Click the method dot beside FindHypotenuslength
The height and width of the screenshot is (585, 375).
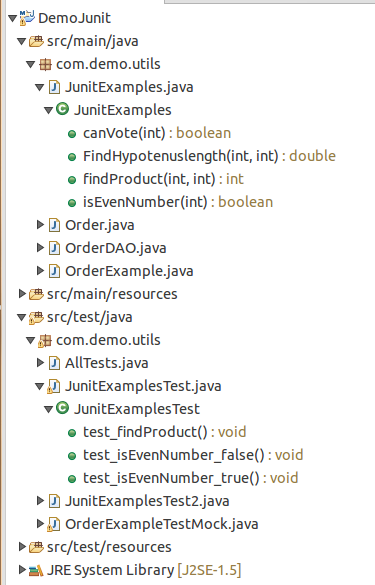pyautogui.click(x=72, y=157)
